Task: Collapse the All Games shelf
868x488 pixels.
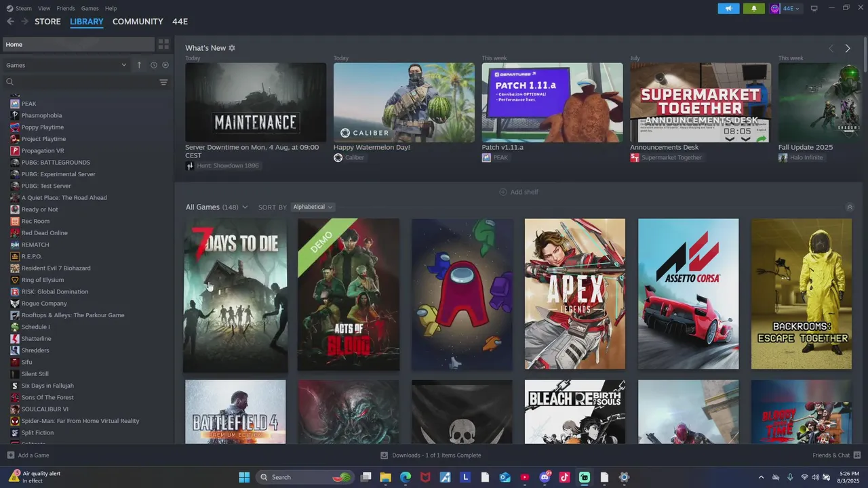Action: coord(850,207)
